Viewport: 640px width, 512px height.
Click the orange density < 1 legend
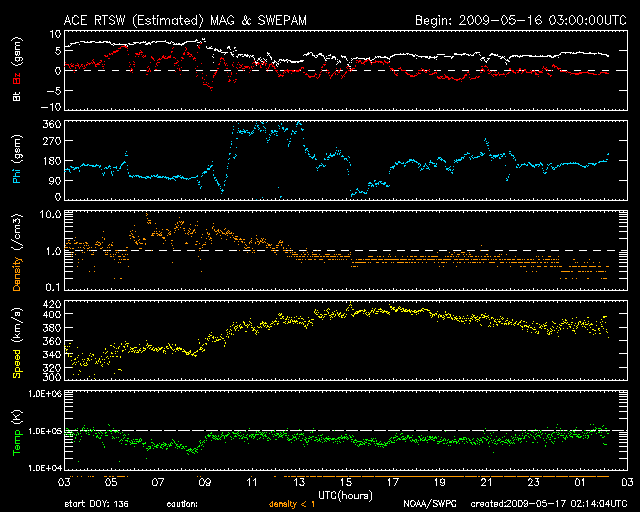coord(293,505)
